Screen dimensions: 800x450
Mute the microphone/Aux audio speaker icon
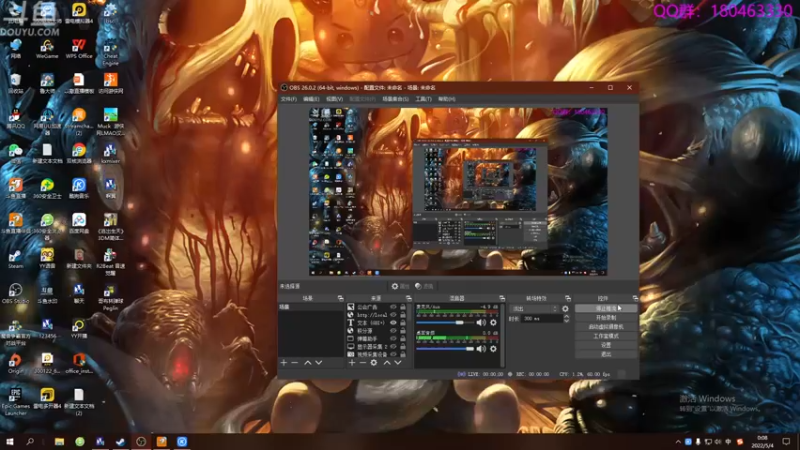pyautogui.click(x=481, y=322)
